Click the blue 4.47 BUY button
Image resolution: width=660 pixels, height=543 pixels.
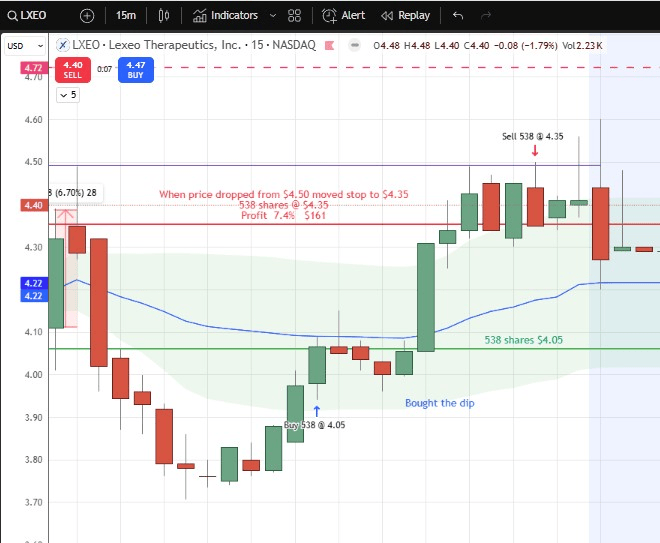coord(136,70)
